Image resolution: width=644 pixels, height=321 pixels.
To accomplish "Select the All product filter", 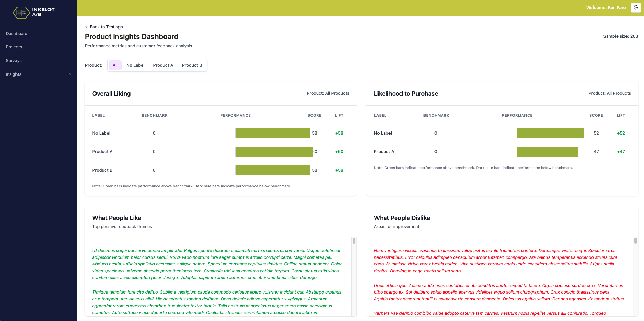I will pos(115,65).
